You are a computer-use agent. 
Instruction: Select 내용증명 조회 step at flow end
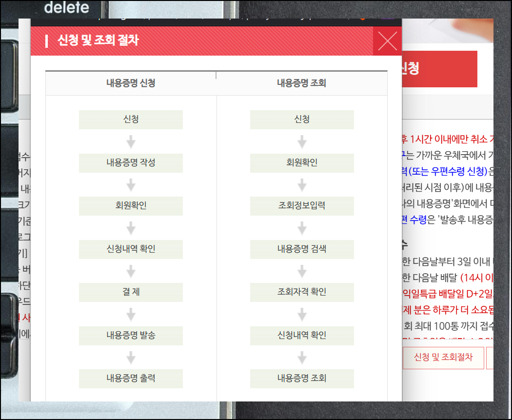[x=302, y=379]
